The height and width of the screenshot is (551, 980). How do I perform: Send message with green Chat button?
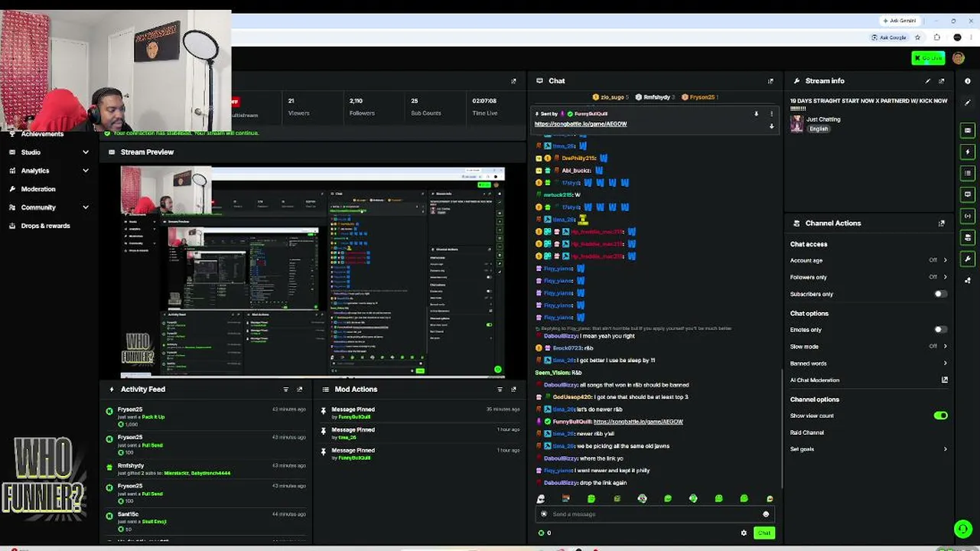763,533
